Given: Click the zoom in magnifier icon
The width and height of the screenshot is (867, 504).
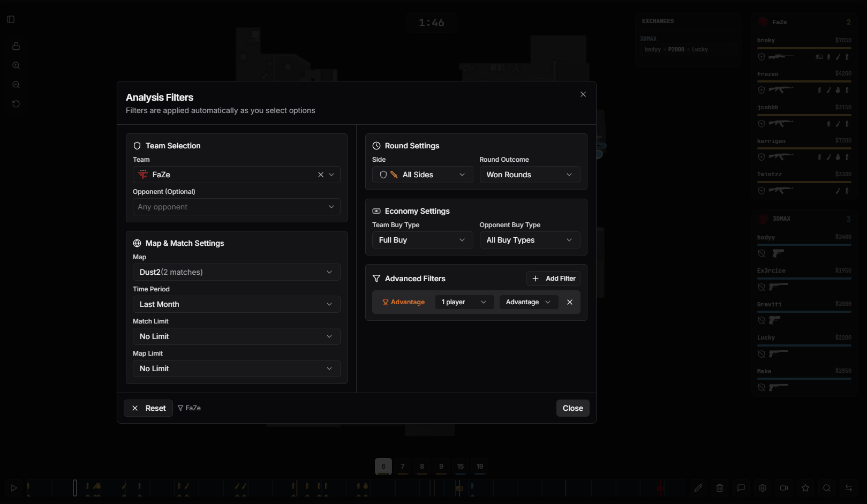Looking at the screenshot, I should click(16, 65).
